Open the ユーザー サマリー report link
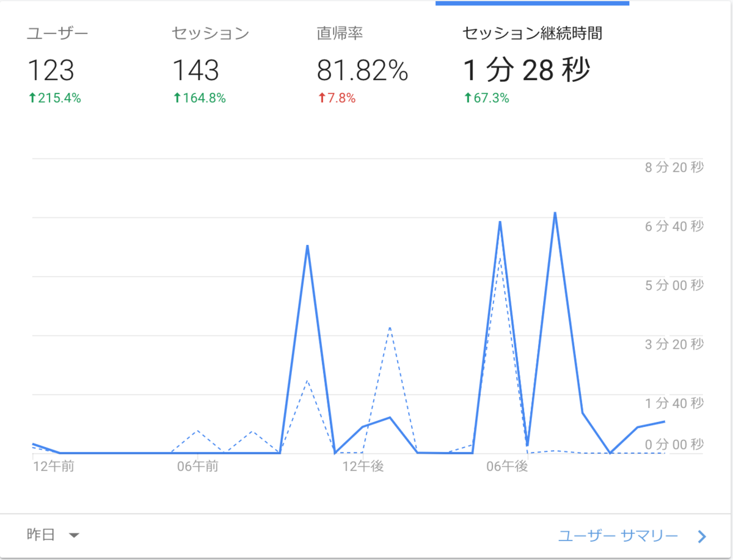 [618, 536]
